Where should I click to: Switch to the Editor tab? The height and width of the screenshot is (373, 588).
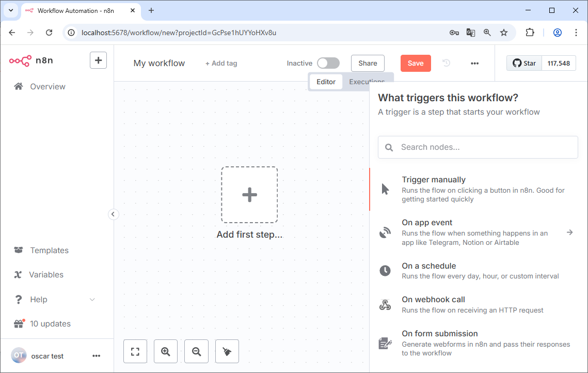pos(326,82)
